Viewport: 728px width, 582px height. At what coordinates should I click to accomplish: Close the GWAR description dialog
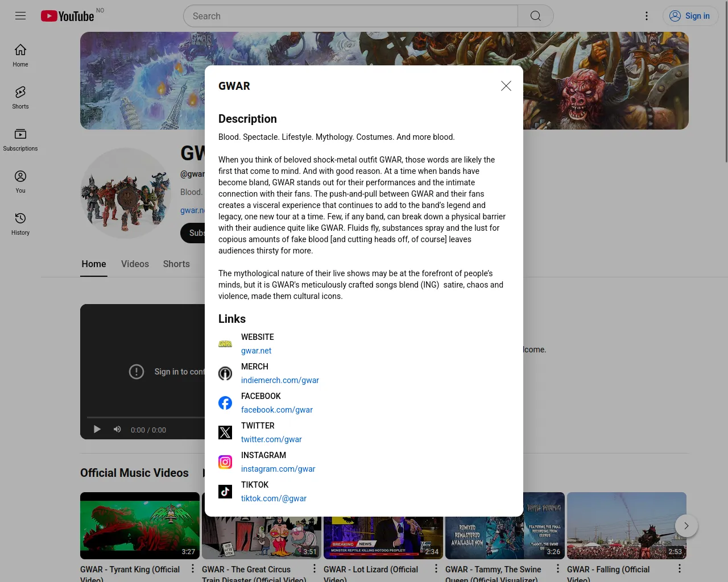tap(506, 86)
